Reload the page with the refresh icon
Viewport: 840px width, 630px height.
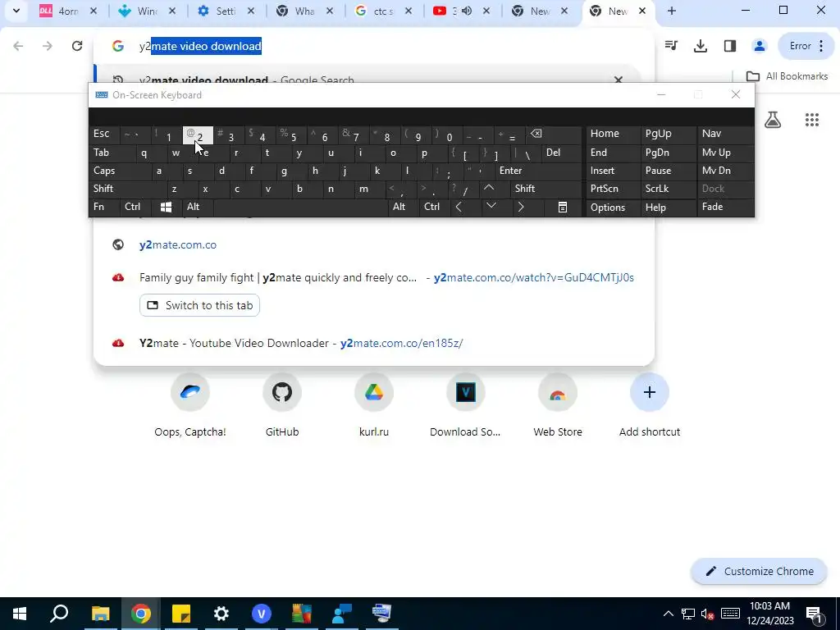(77, 46)
